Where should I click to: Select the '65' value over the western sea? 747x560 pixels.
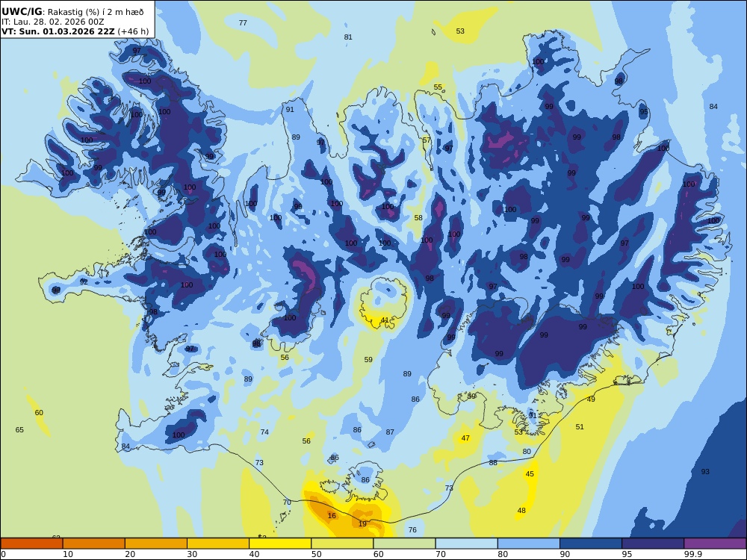19,429
